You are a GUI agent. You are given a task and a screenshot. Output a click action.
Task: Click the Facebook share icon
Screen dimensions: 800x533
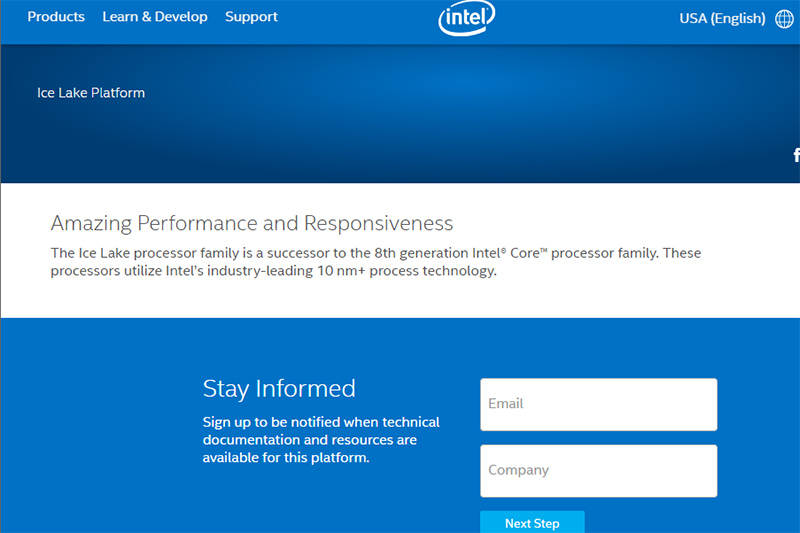click(x=796, y=155)
